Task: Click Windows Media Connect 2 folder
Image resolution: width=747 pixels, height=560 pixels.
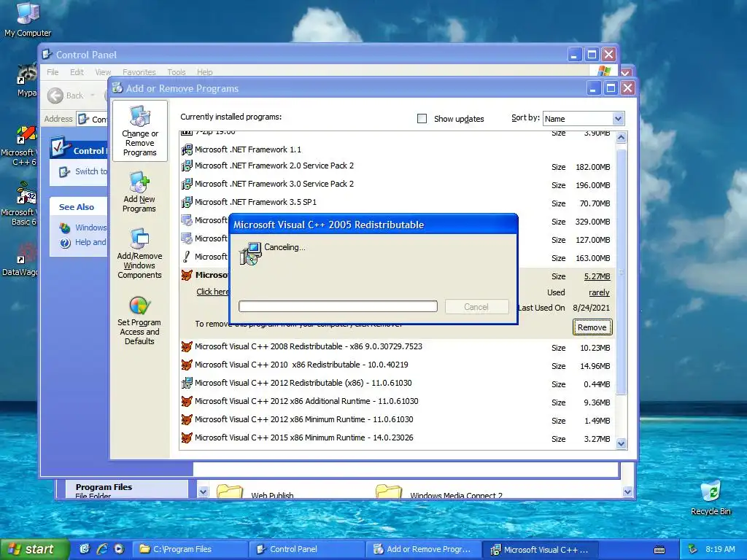Action: coord(439,493)
